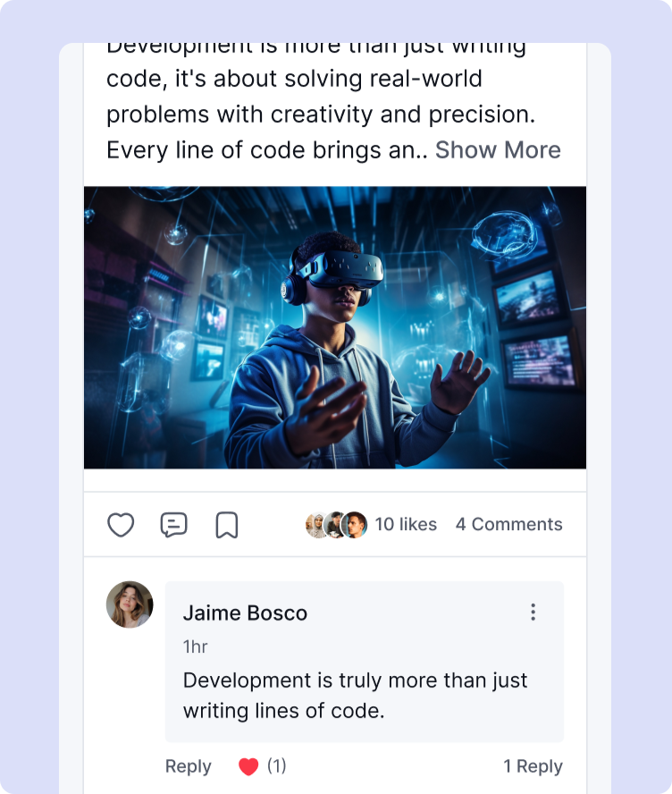672x794 pixels.
Task: Open the 4 Comments link
Action: 508,525
